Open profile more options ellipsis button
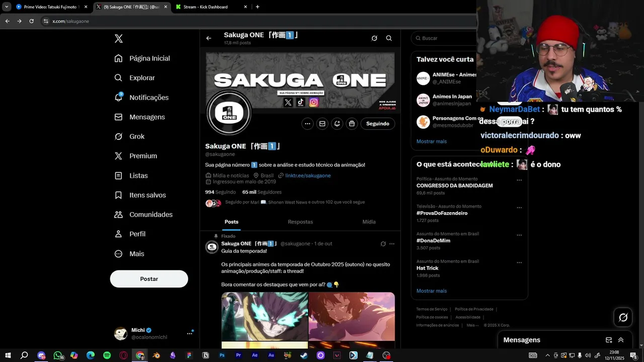Viewport: 644px width, 362px height. click(307, 124)
